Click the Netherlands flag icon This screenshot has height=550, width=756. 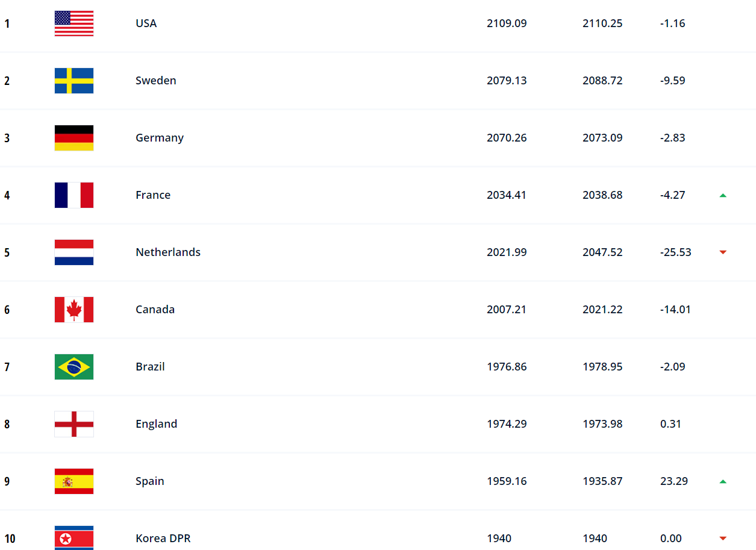[x=74, y=252]
